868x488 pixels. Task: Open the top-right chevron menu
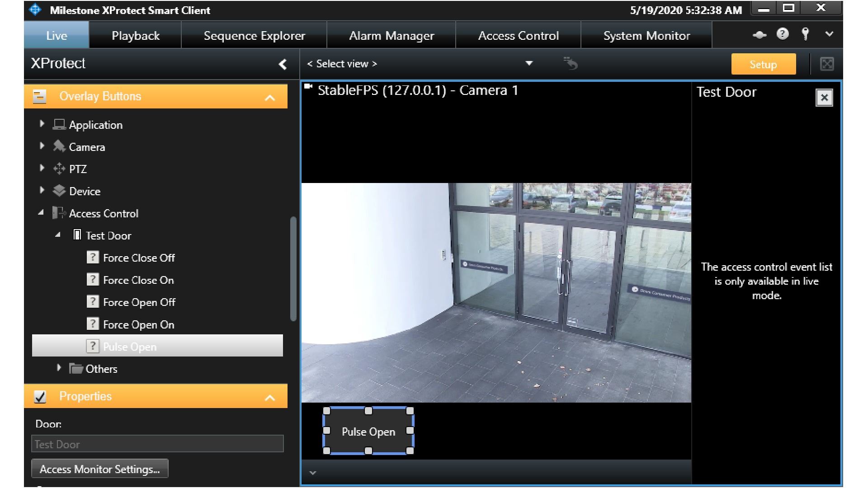829,34
